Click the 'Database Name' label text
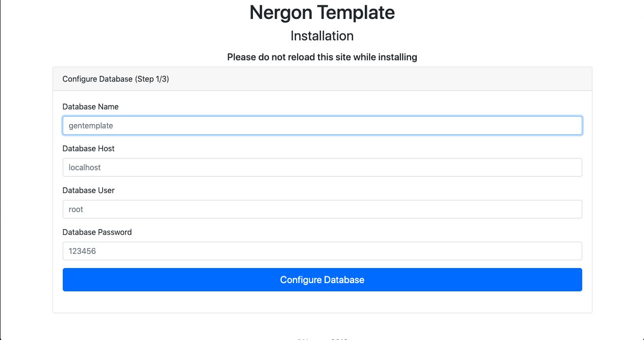This screenshot has height=340, width=644. [90, 107]
